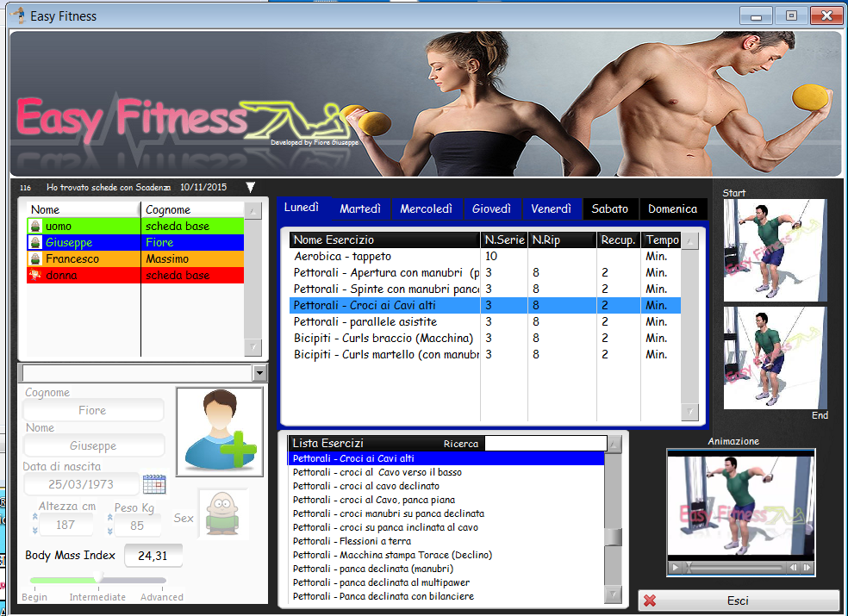This screenshot has width=848, height=616.
Task: Open the birth date calendar icon
Action: (154, 484)
